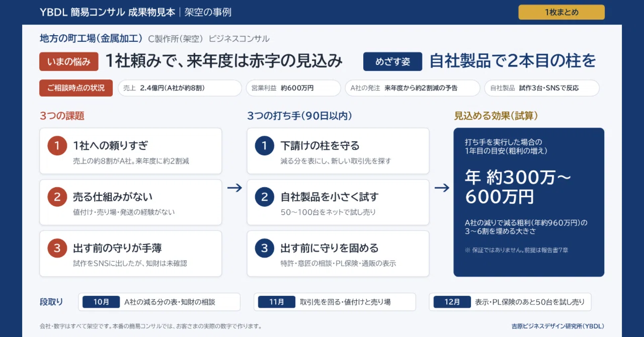Image resolution: width=644 pixels, height=337 pixels.
Task: Click the 減る分を表にし description
Action: click(x=336, y=161)
